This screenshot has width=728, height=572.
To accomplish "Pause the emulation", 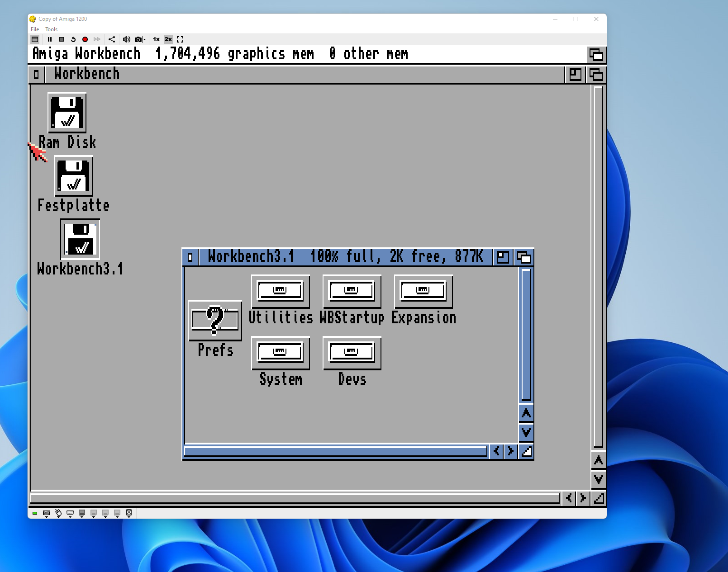I will point(50,39).
